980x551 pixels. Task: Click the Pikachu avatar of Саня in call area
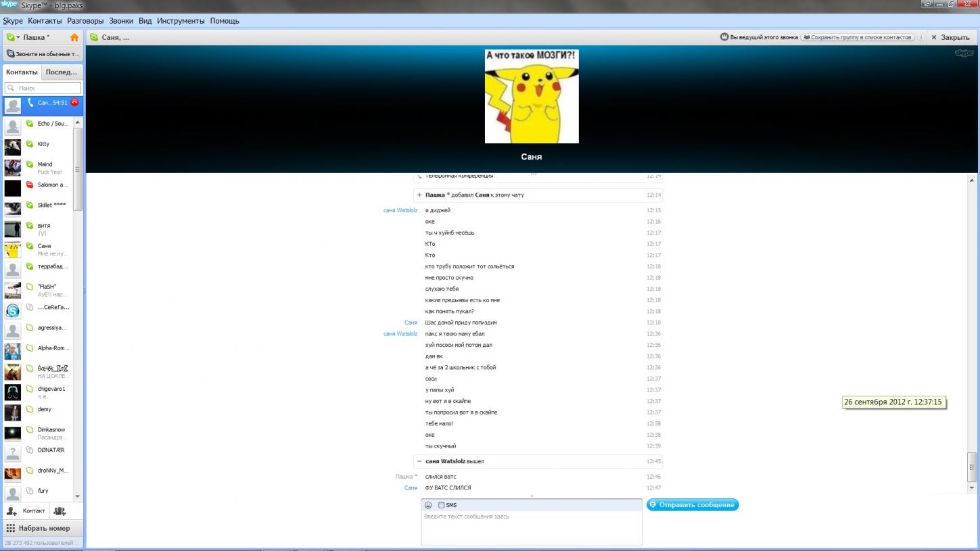[532, 96]
